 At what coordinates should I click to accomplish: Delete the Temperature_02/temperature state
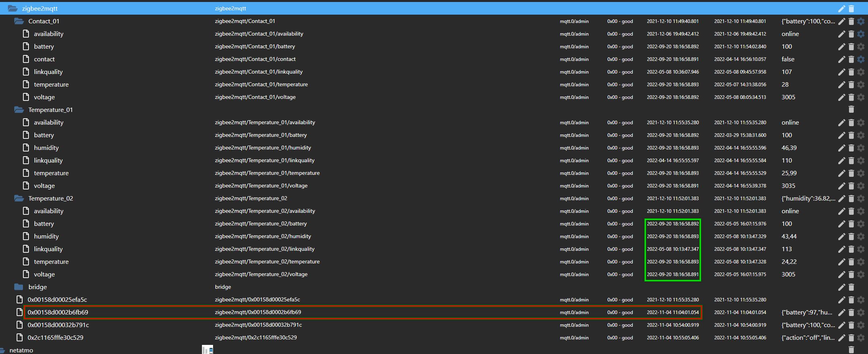851,262
